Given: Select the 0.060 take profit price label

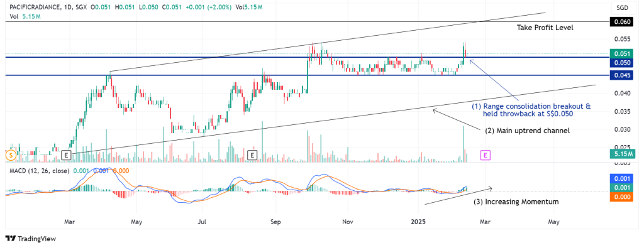Looking at the screenshot, I should (623, 22).
